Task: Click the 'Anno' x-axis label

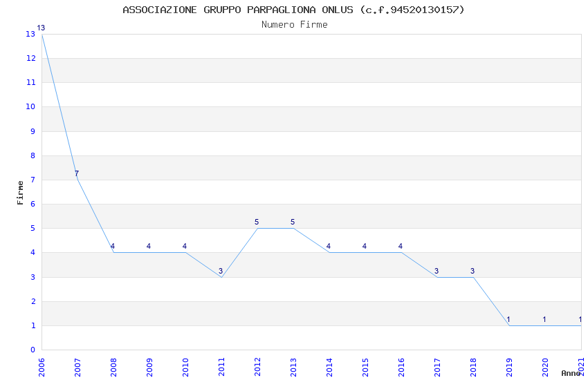Action: pyautogui.click(x=571, y=373)
